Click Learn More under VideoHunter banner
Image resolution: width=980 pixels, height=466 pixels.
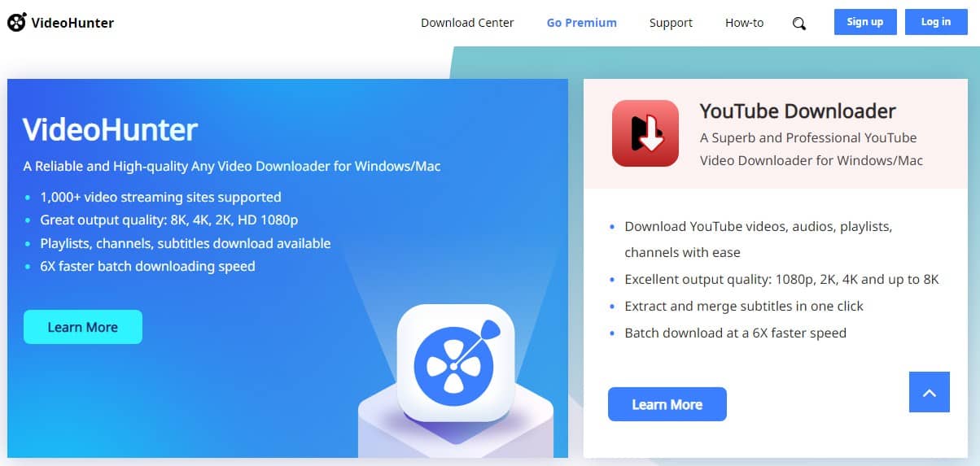tap(83, 327)
